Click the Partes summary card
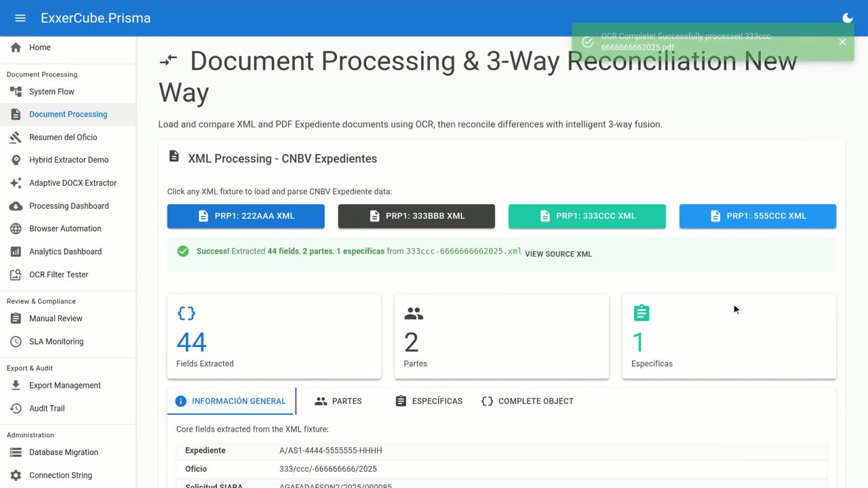868x488 pixels. [x=502, y=336]
